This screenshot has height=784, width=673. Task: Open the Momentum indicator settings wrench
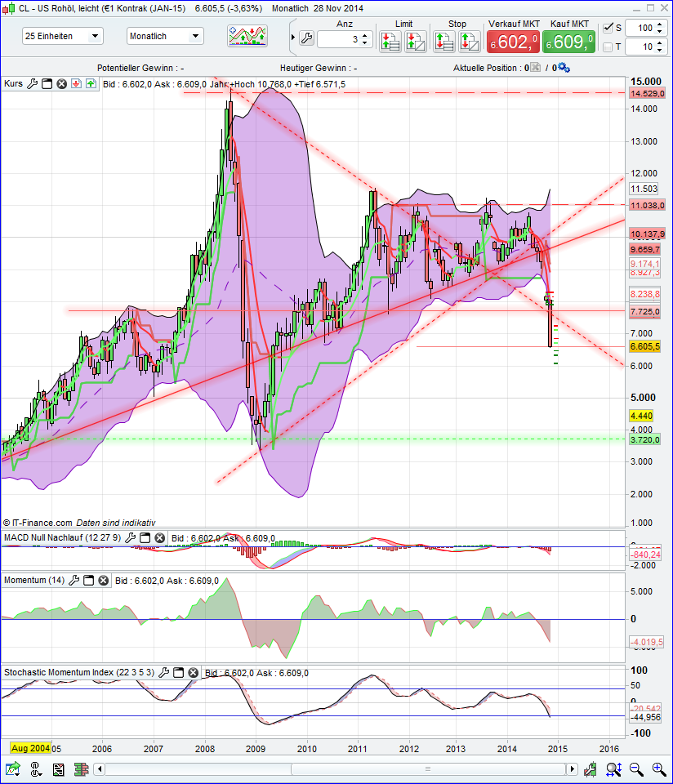tap(74, 580)
